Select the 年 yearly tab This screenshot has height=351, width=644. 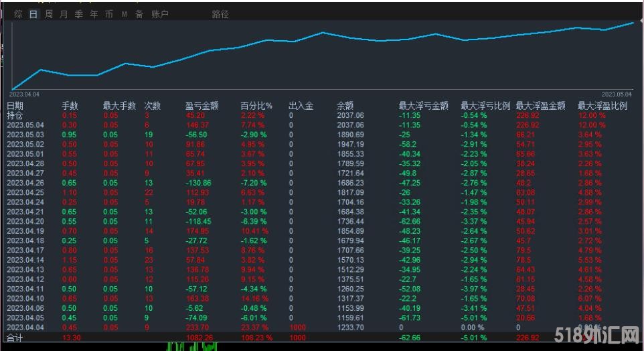coord(94,14)
